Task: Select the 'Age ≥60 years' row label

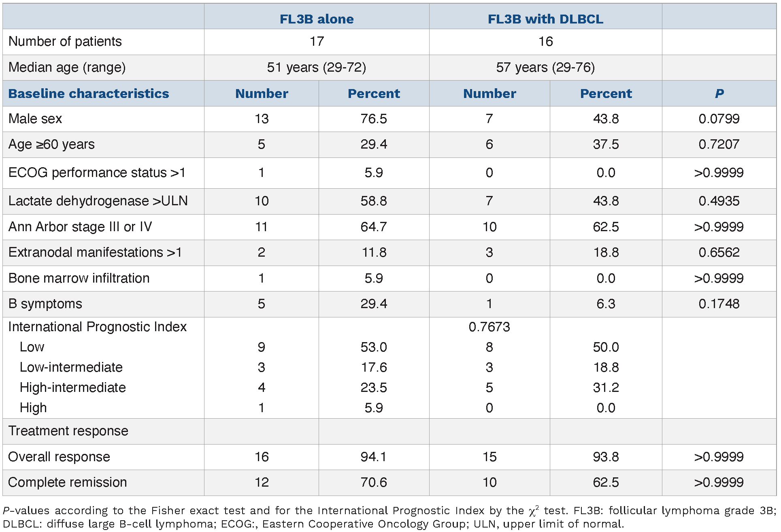Action: (51, 144)
